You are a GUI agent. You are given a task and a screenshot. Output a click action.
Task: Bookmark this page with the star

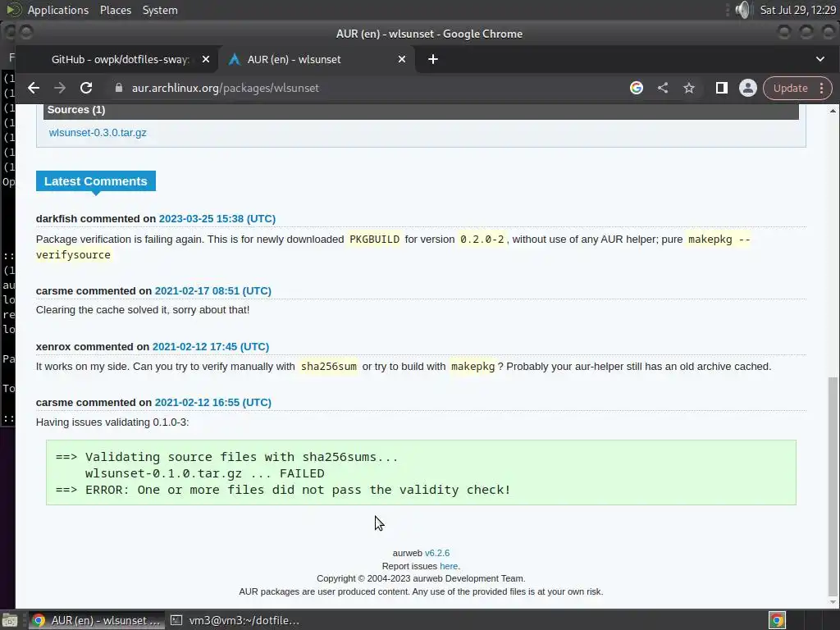pyautogui.click(x=689, y=88)
